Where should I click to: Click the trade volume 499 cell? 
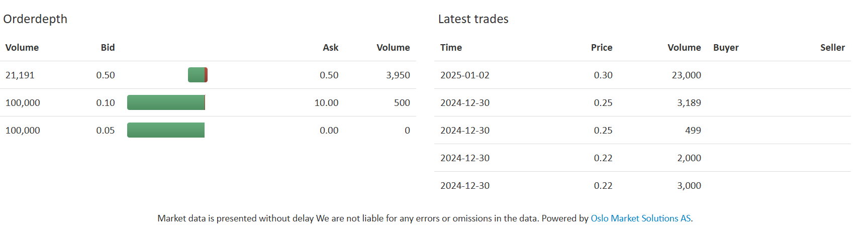pyautogui.click(x=693, y=131)
